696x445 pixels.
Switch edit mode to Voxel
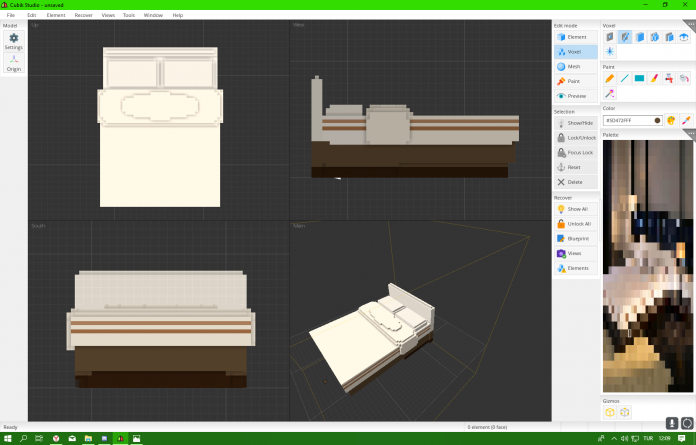576,52
